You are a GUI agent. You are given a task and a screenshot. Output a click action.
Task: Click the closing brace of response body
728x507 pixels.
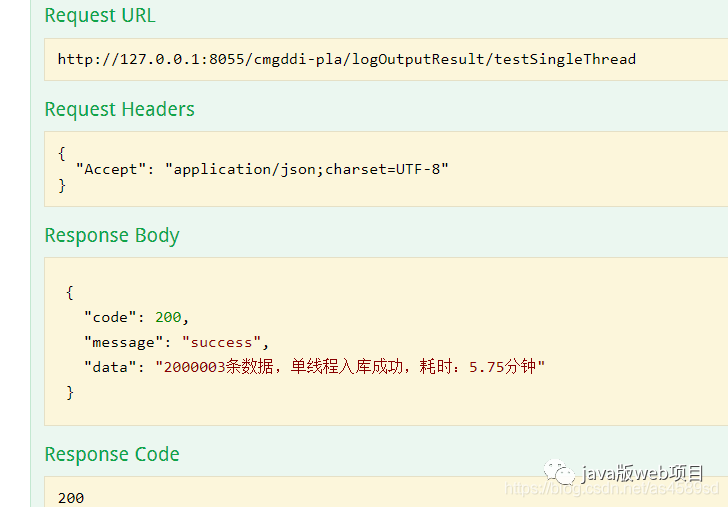coord(70,393)
